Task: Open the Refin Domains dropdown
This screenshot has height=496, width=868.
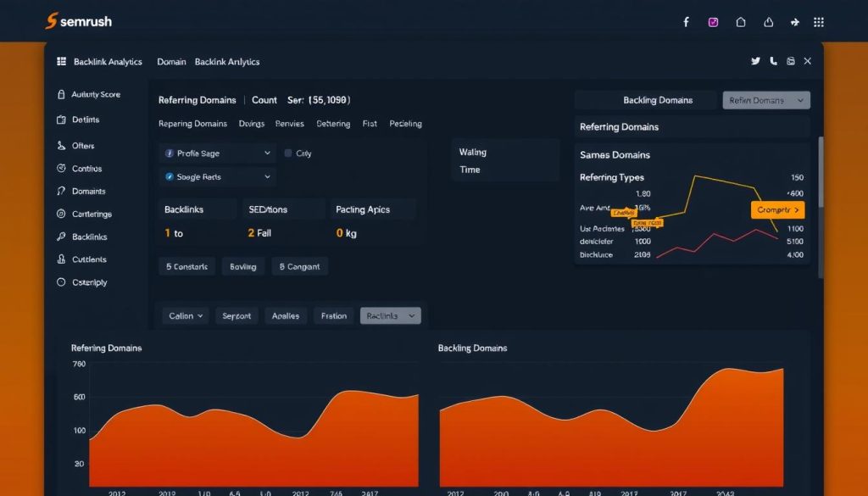Action: tap(765, 99)
